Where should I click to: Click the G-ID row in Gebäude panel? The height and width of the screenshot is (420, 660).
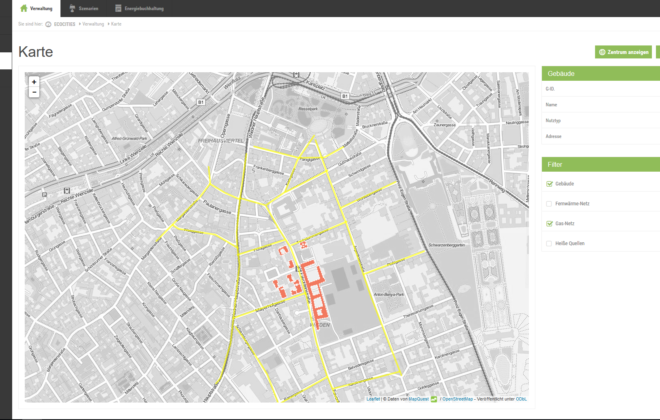pyautogui.click(x=601, y=89)
